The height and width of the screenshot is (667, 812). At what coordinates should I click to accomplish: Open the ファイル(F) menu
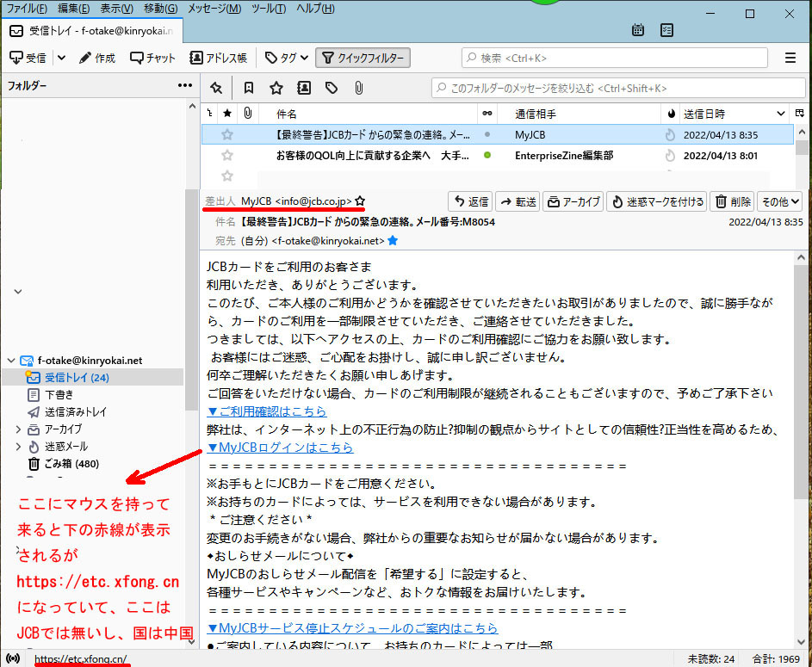tap(27, 9)
